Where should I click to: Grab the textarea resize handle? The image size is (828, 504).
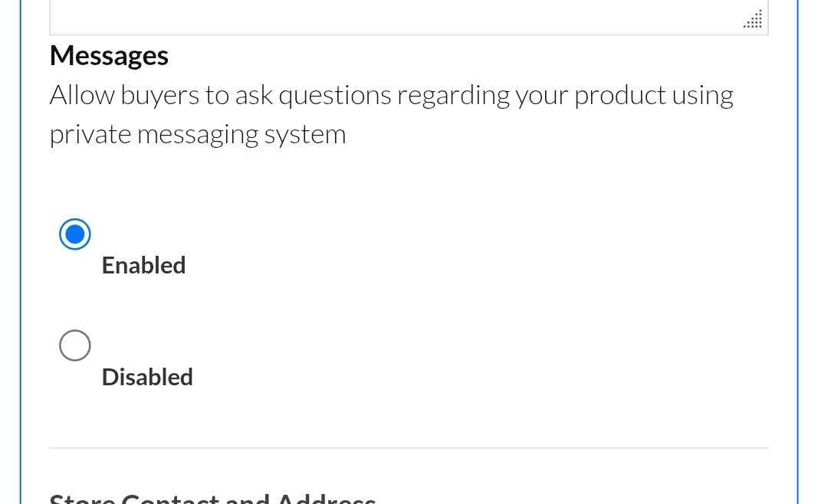(x=754, y=20)
